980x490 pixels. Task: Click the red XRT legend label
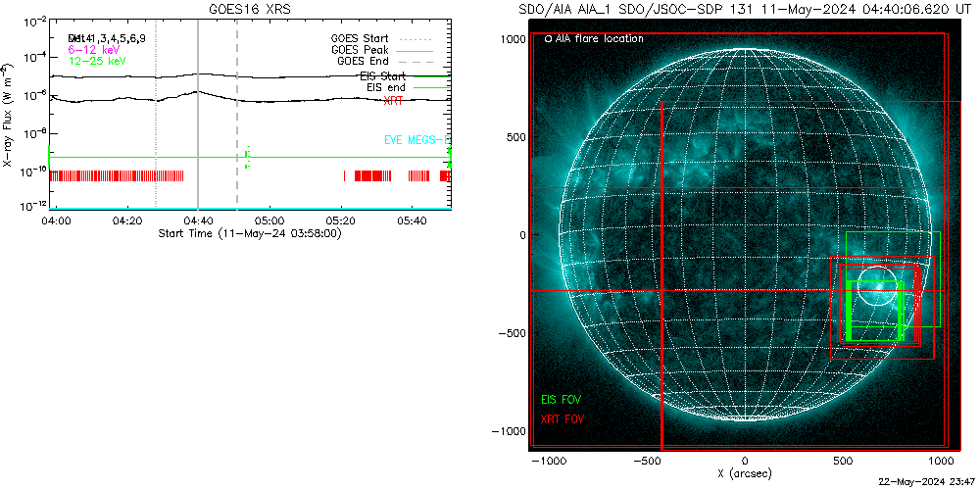pos(393,100)
